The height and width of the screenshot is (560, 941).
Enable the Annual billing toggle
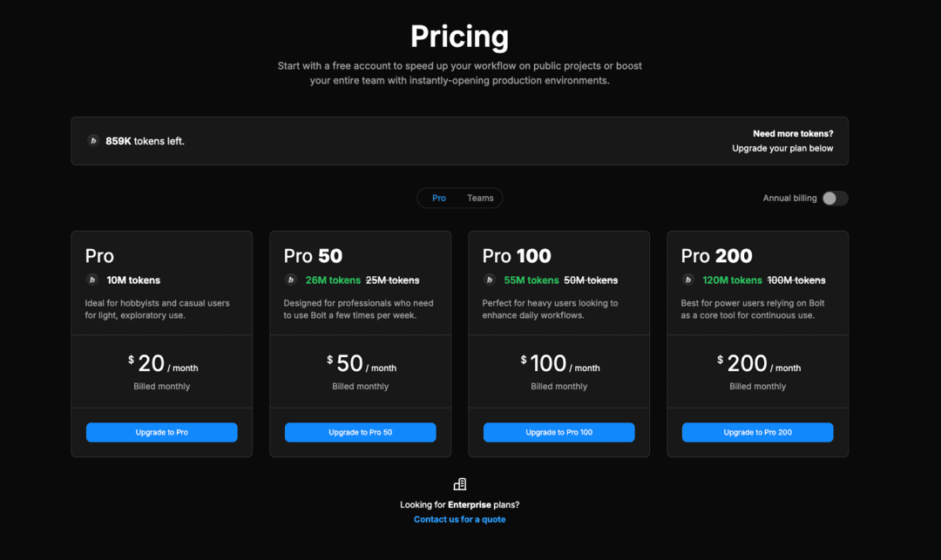point(835,198)
